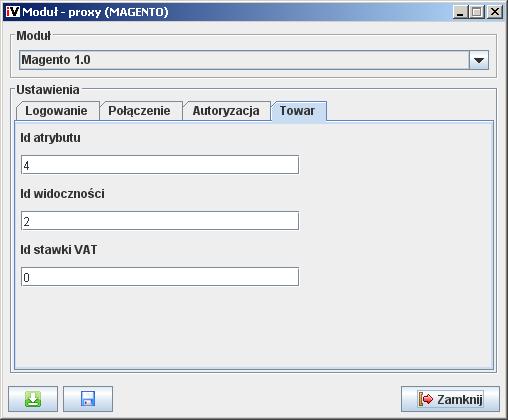Click the Id atrybutu input field
The image size is (508, 420).
[x=160, y=165]
